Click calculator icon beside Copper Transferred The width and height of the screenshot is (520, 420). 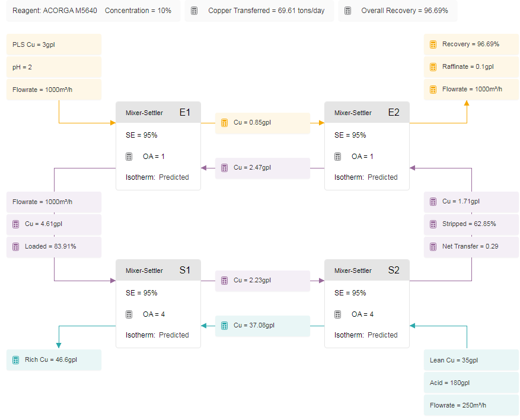tap(194, 11)
